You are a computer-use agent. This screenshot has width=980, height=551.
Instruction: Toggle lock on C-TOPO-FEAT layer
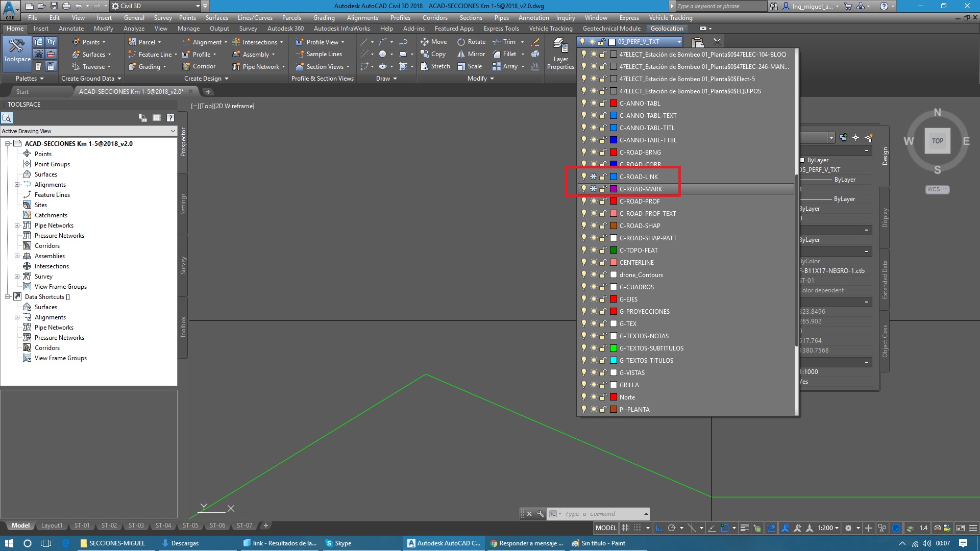click(603, 251)
